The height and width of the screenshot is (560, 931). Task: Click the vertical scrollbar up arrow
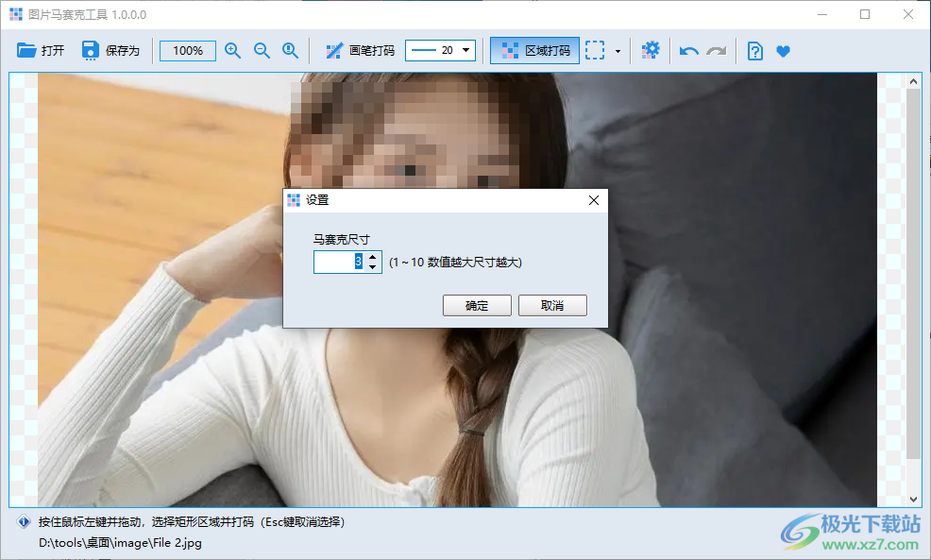pos(913,81)
